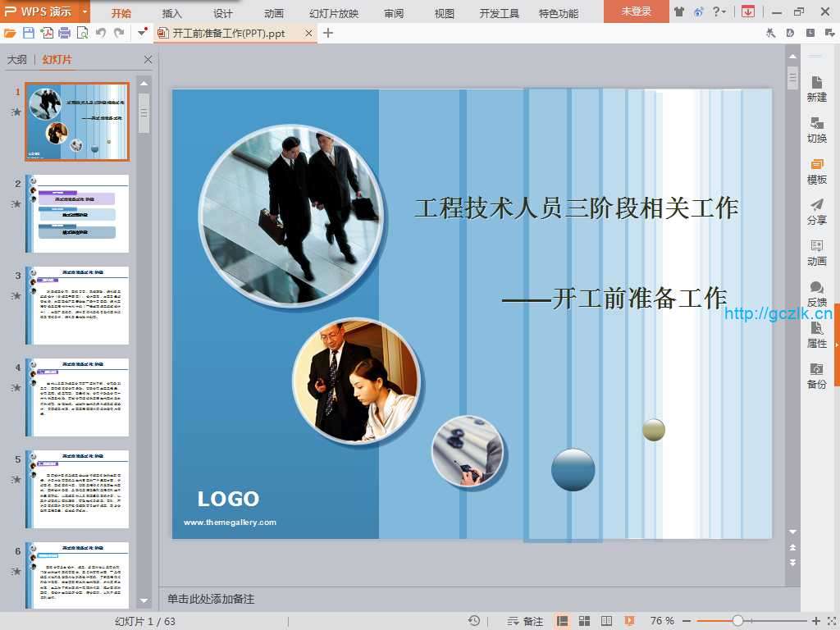Image resolution: width=840 pixels, height=630 pixels.
Task: Select slide 3 thumbnail
Action: 77,305
